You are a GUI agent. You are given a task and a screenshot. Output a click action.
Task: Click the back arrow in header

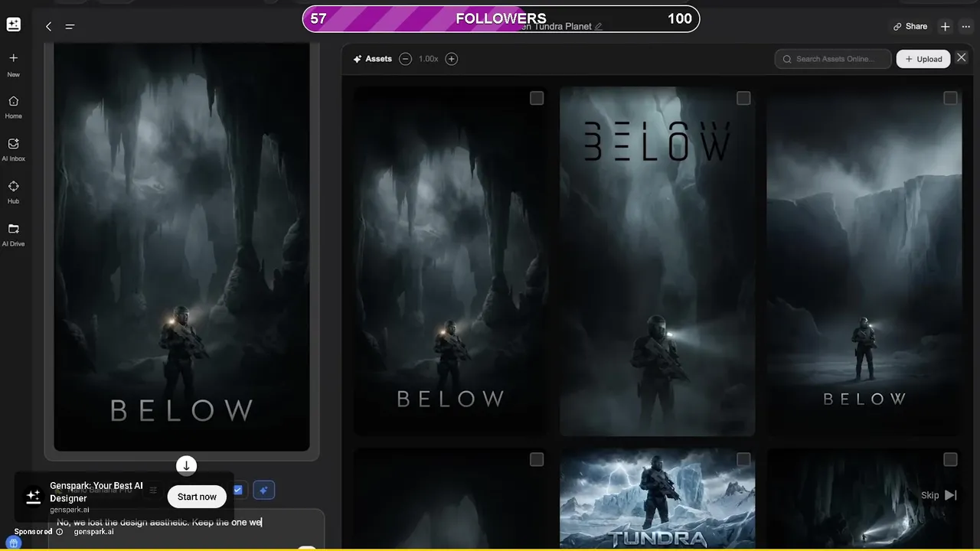click(x=48, y=27)
